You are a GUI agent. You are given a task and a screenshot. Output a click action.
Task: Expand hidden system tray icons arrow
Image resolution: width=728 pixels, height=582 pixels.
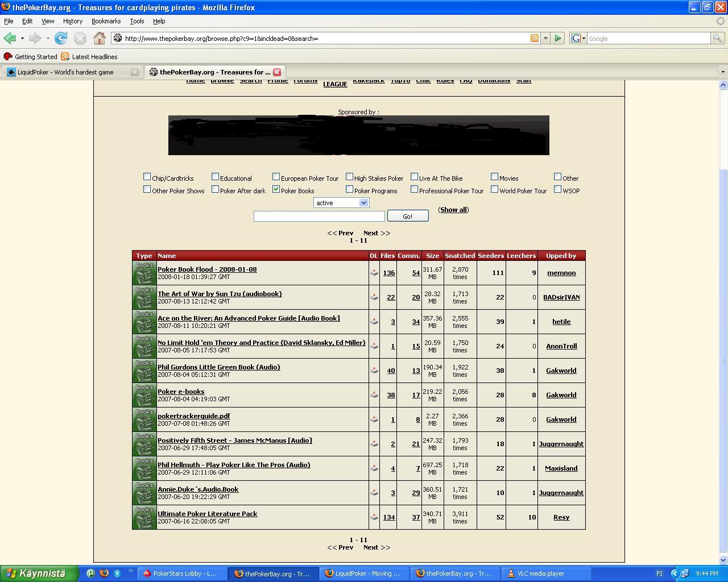click(x=675, y=573)
